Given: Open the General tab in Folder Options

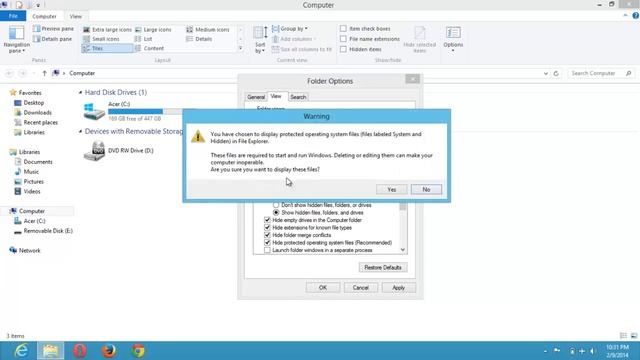Looking at the screenshot, I should (x=256, y=97).
